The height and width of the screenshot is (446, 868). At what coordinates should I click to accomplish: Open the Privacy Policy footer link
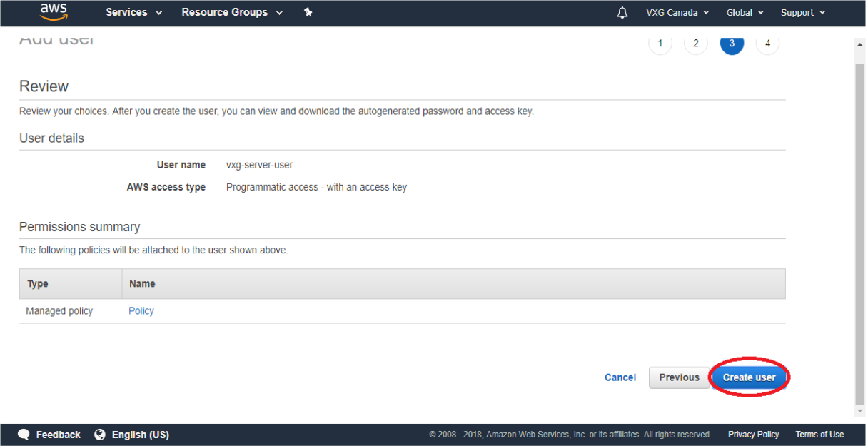pos(753,435)
